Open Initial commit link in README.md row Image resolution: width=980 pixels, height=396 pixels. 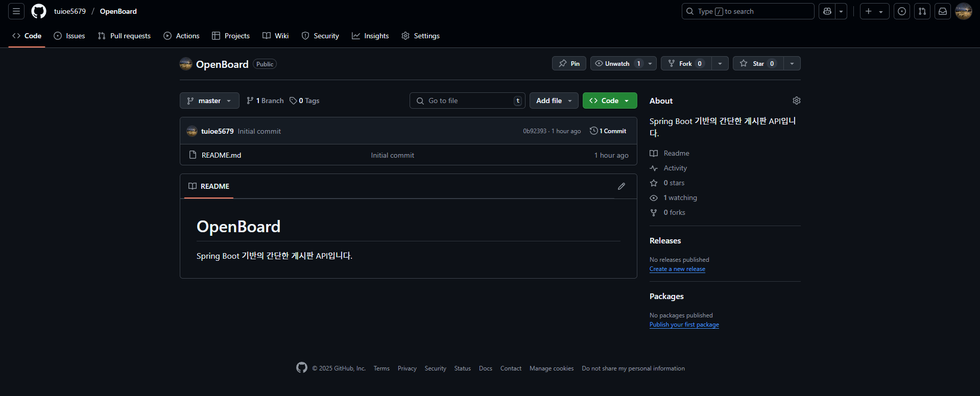(x=392, y=155)
